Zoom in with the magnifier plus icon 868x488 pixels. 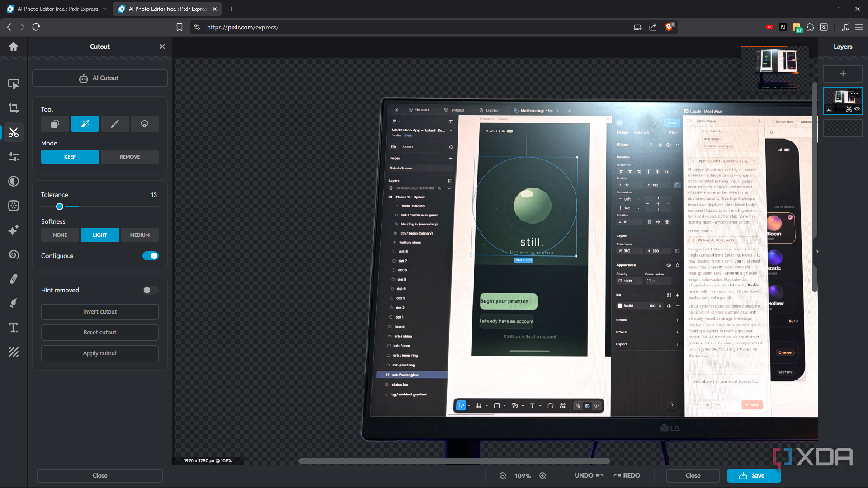coord(543,476)
